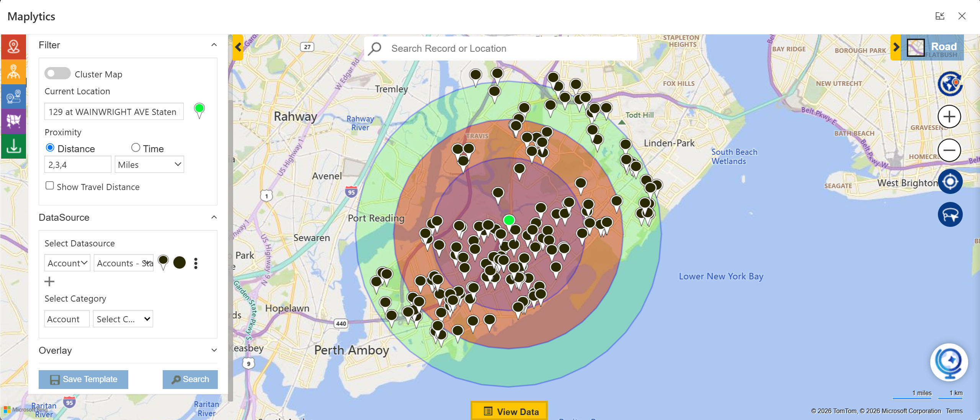Open the green download sidebar icon
The height and width of the screenshot is (420, 980).
(x=13, y=146)
